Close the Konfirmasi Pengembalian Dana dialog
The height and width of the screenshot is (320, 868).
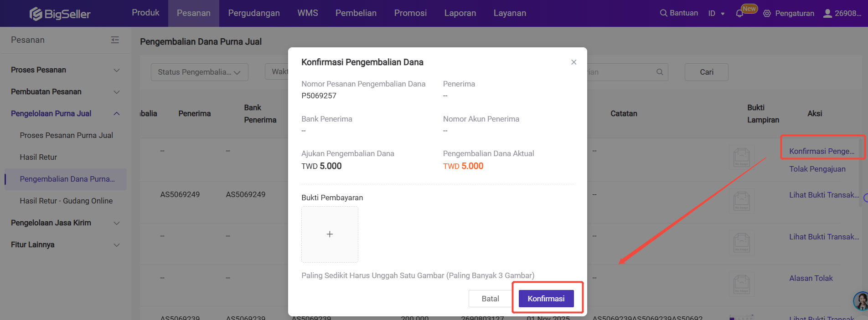pos(574,62)
